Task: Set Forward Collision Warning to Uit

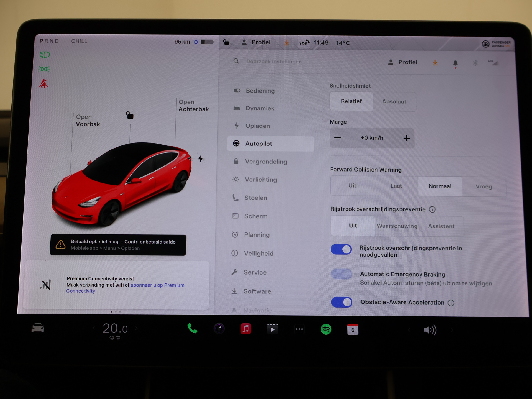Action: coord(352,186)
